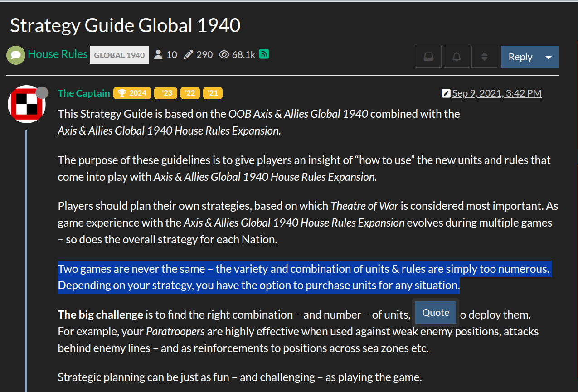Image resolution: width=578 pixels, height=392 pixels.
Task: Click the '22 badge
Action: (x=190, y=93)
